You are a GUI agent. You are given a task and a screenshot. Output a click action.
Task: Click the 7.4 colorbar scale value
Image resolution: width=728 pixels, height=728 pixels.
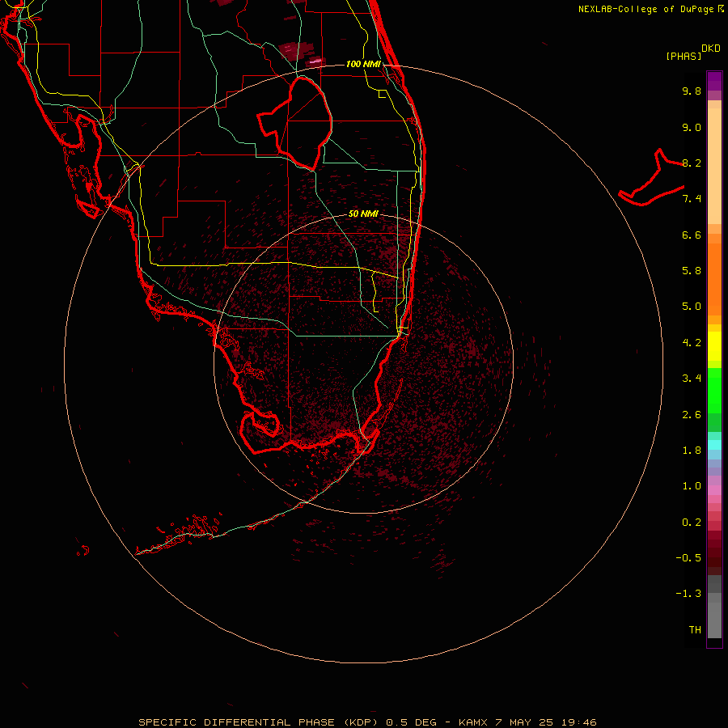tap(692, 199)
